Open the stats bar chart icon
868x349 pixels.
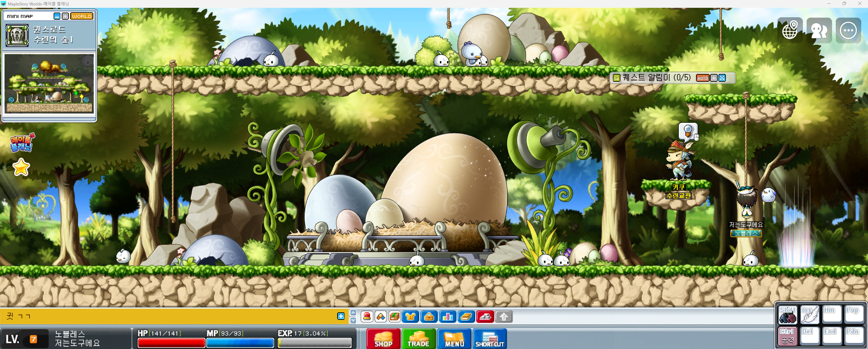(448, 317)
